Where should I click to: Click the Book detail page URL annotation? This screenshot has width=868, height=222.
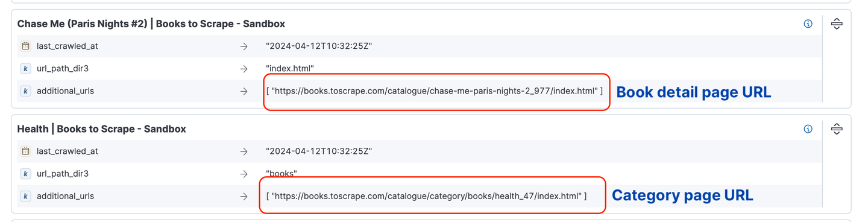coord(694,92)
